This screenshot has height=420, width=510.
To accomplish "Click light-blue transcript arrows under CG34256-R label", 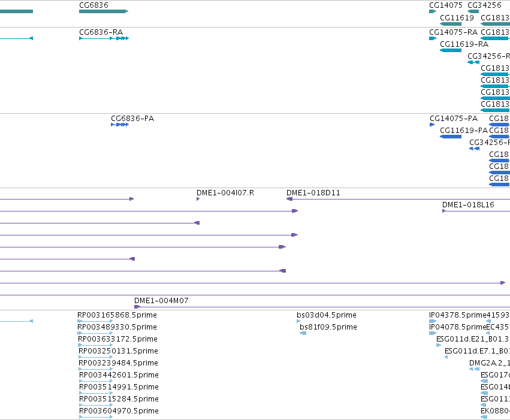I will coord(473,62).
